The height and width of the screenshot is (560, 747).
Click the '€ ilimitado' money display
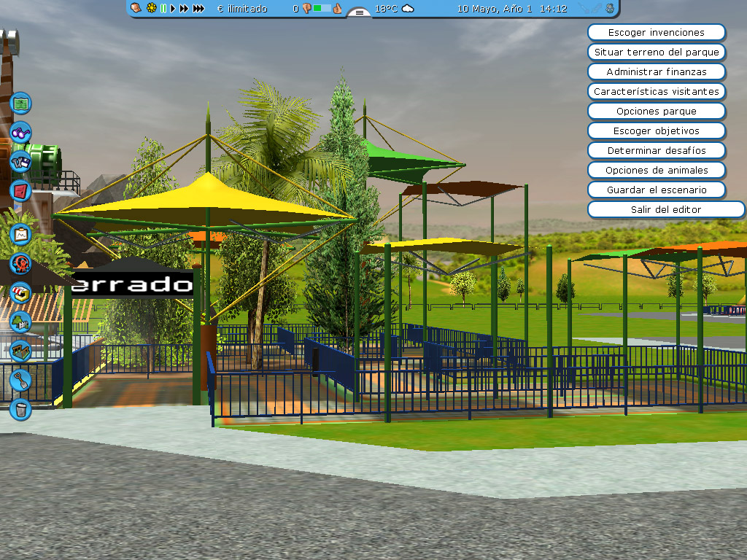[x=242, y=8]
